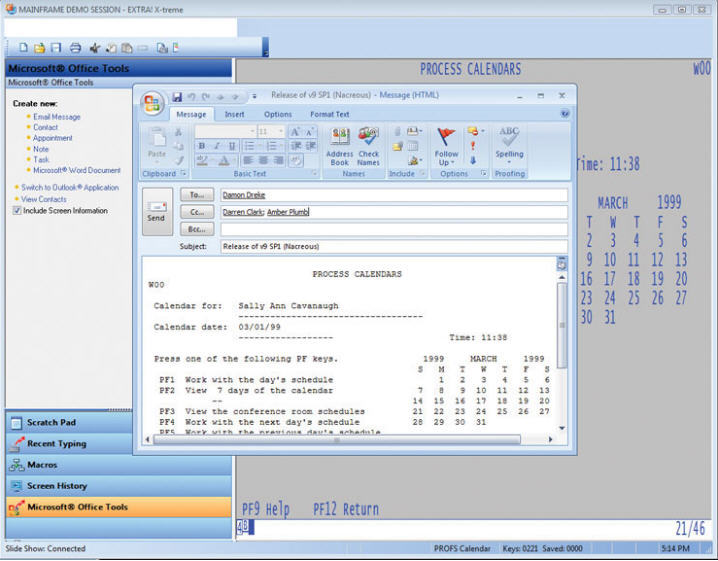Switch to the Insert ribbon tab
The height and width of the screenshot is (561, 718).
click(x=234, y=114)
